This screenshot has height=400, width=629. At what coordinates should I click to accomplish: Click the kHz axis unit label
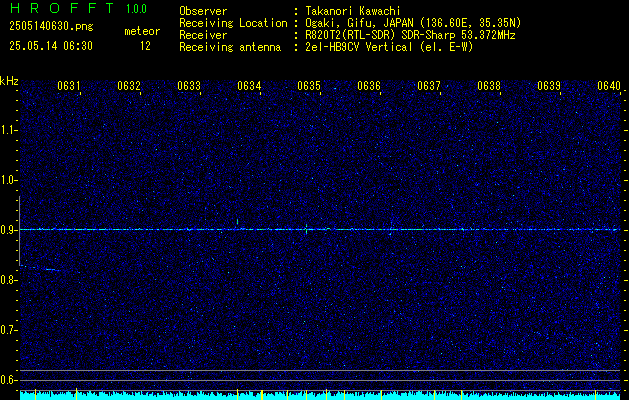[9, 81]
